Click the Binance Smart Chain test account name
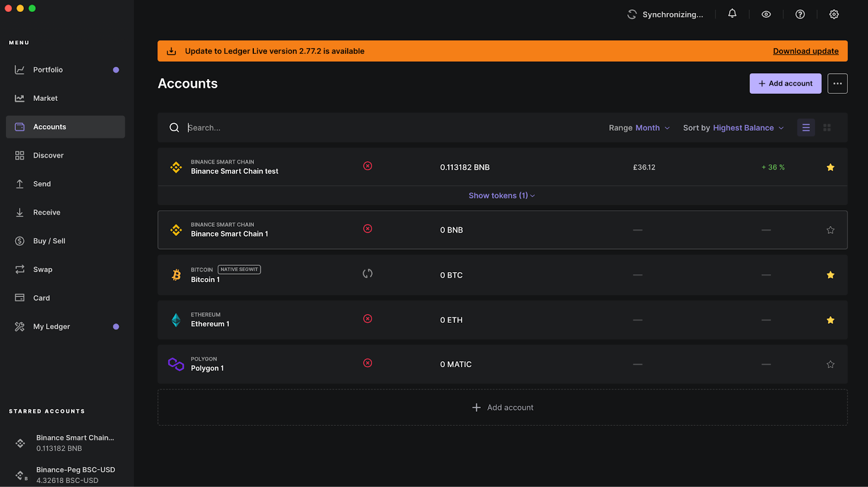868x487 pixels. (234, 171)
